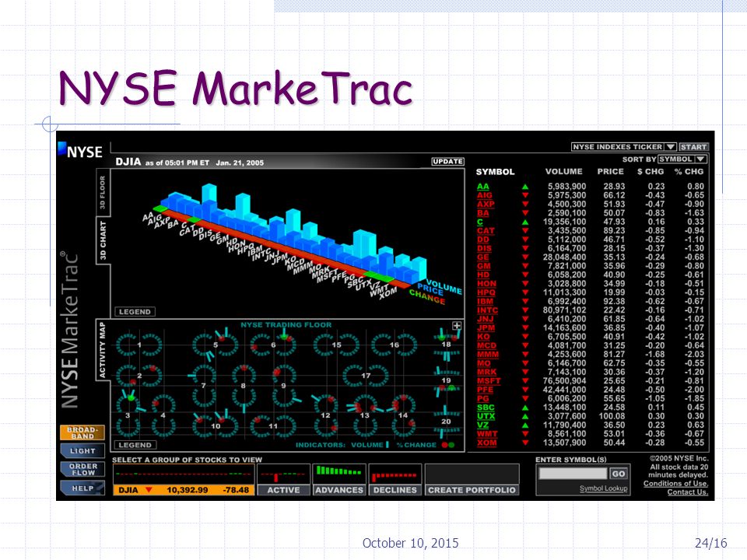
Task: Start the ticker with START button
Action: pyautogui.click(x=693, y=147)
